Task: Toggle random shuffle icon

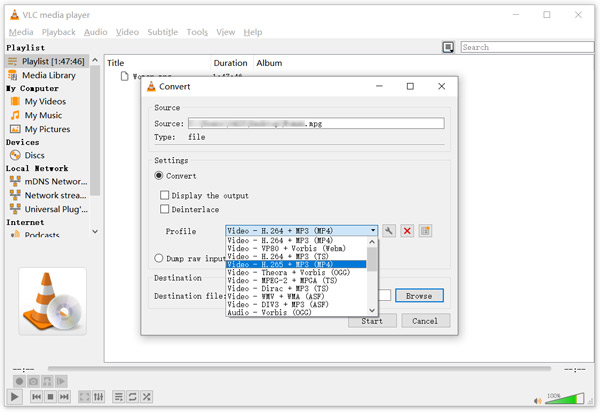Action: coord(146,397)
